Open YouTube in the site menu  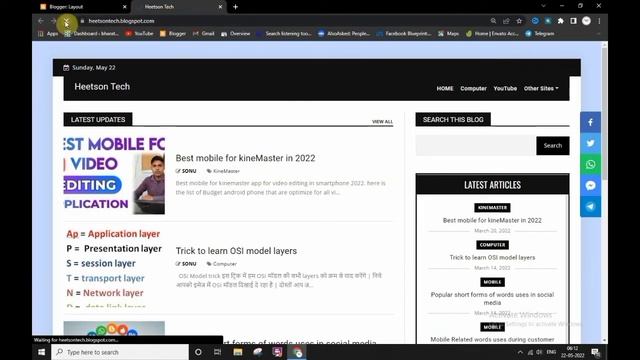tap(505, 89)
